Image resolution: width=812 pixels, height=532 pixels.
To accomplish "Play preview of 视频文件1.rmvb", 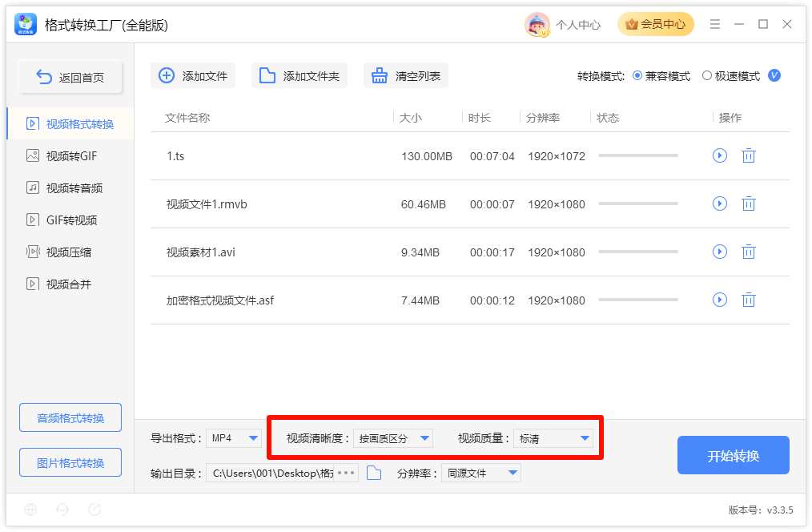I will tap(720, 204).
